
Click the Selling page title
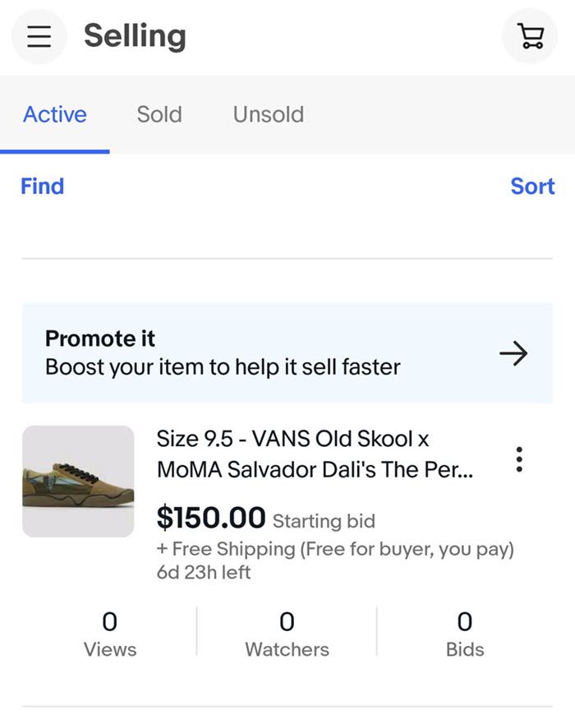pyautogui.click(x=135, y=35)
